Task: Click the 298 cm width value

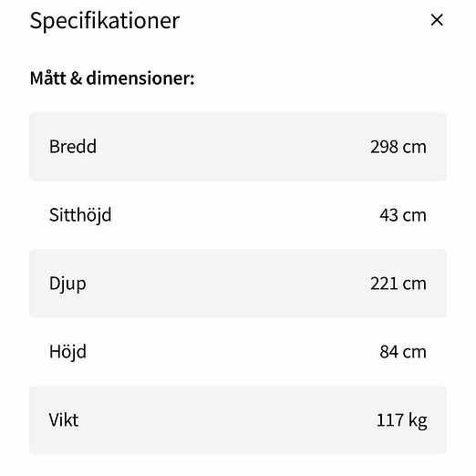Action: coord(398,147)
